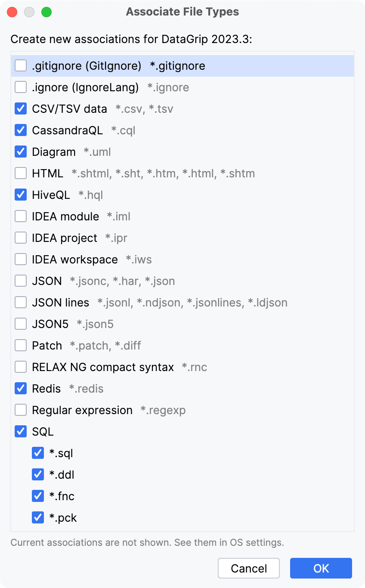Enable the .gitignore file association checkbox
The height and width of the screenshot is (588, 365).
20,65
